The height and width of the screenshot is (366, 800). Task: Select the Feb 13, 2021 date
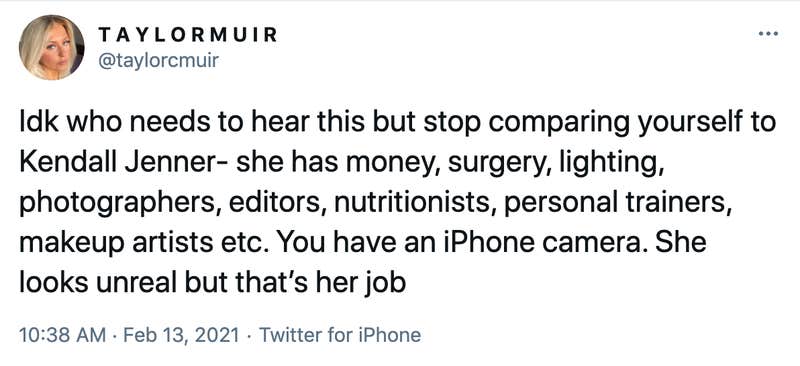pos(181,335)
